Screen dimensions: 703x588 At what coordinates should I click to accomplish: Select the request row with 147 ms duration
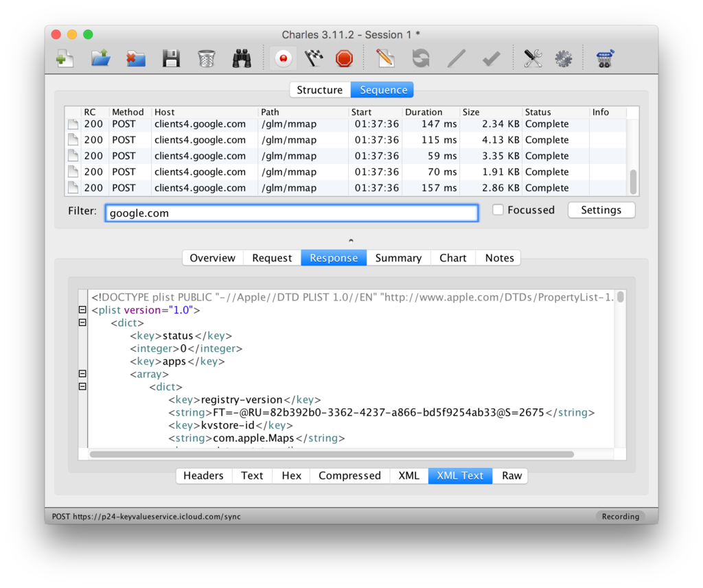pyautogui.click(x=345, y=124)
